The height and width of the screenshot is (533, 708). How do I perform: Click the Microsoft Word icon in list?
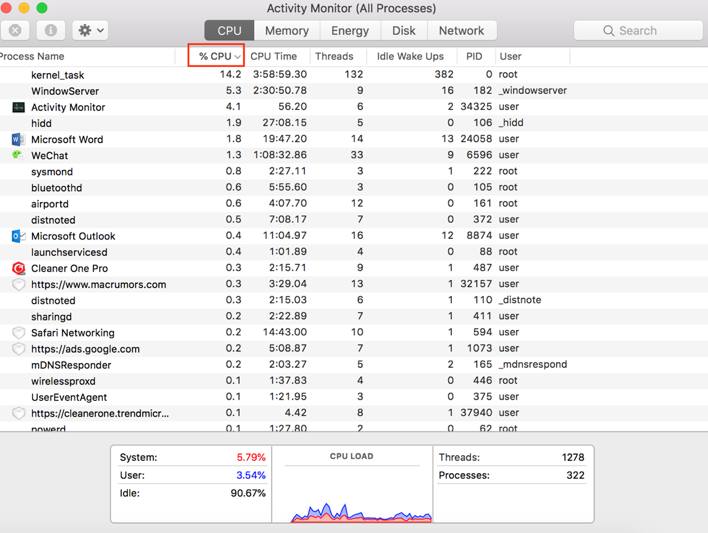18,139
